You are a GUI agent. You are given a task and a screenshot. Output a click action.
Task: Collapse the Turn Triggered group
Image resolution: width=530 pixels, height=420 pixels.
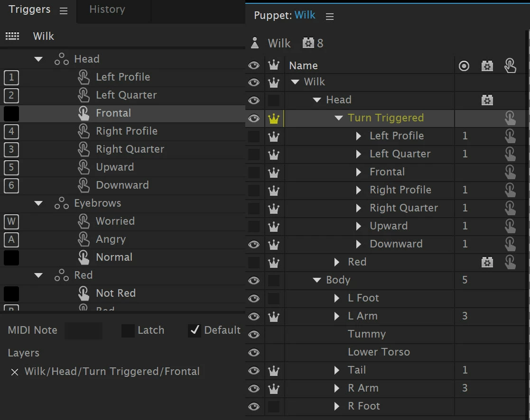(339, 118)
